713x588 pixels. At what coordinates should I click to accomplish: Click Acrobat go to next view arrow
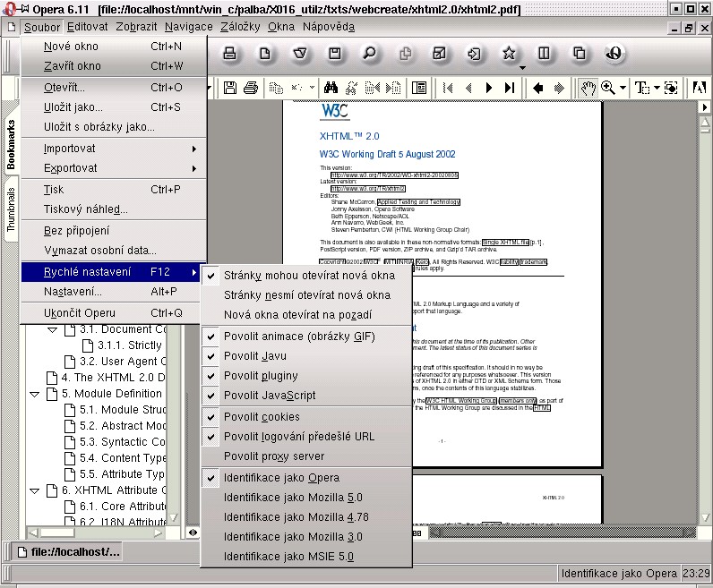click(559, 87)
